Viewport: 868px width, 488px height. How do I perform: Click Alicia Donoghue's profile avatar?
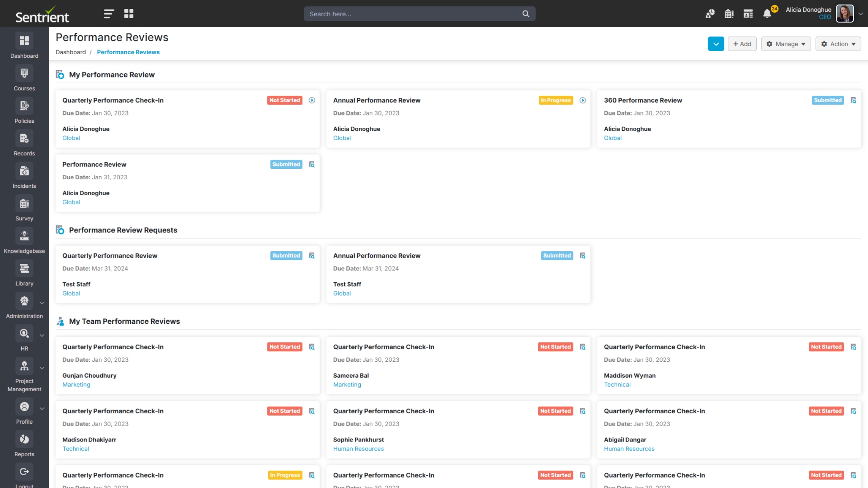pyautogui.click(x=845, y=14)
